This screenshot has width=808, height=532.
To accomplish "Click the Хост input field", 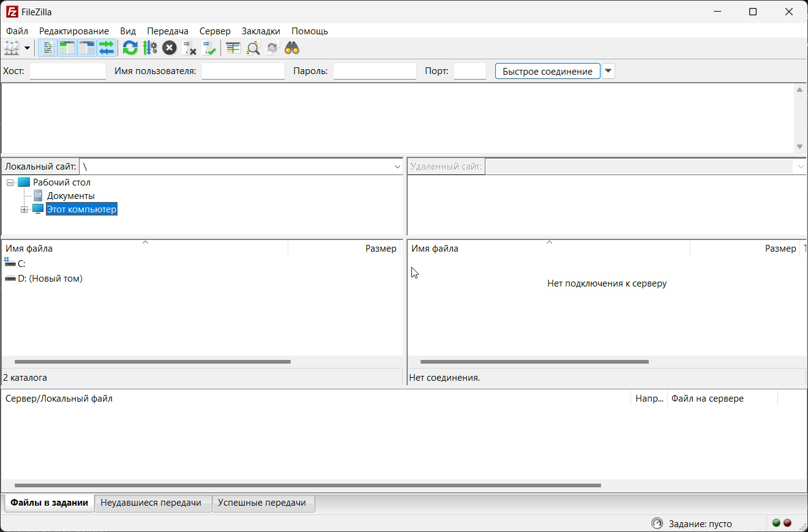I will (x=67, y=70).
